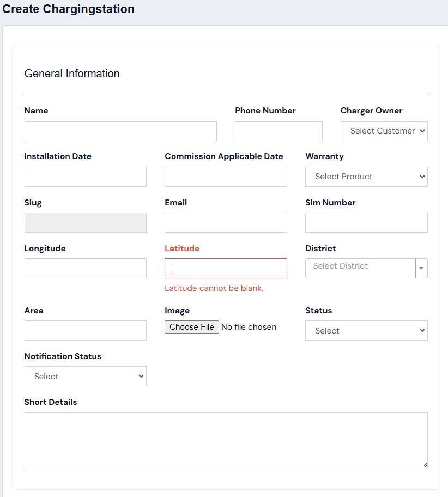This screenshot has width=448, height=497.
Task: Focus the Area input field
Action: tap(85, 330)
